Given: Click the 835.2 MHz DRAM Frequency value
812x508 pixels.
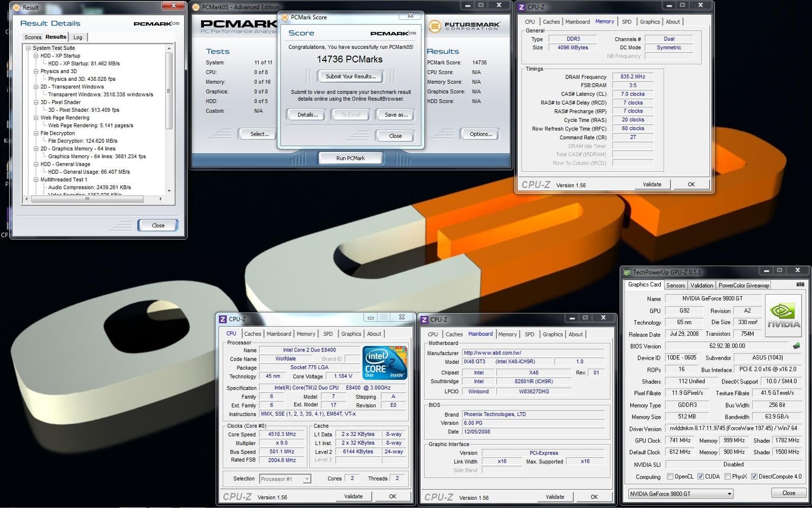Looking at the screenshot, I should click(632, 77).
